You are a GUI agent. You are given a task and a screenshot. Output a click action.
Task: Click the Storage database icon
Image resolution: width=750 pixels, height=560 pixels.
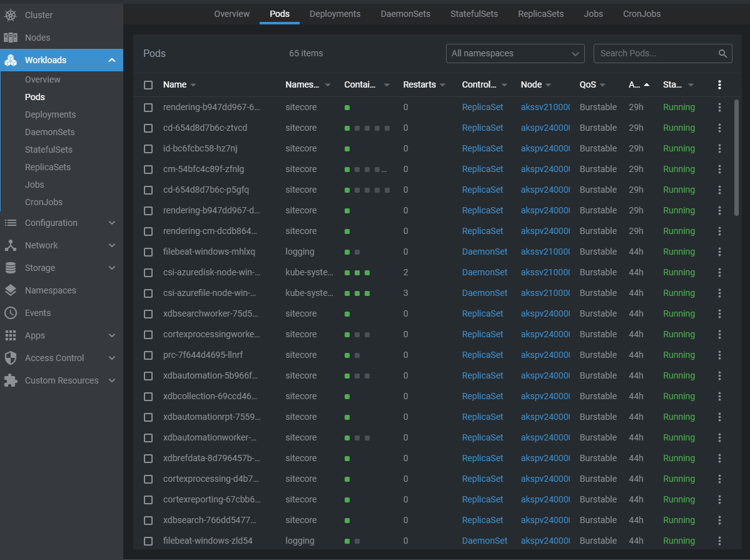pos(11,268)
